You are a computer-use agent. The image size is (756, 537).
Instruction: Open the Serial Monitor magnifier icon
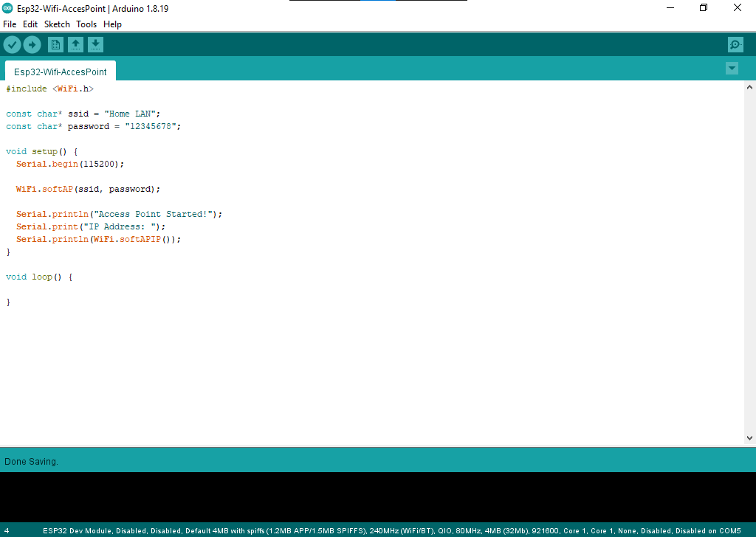[x=735, y=45]
